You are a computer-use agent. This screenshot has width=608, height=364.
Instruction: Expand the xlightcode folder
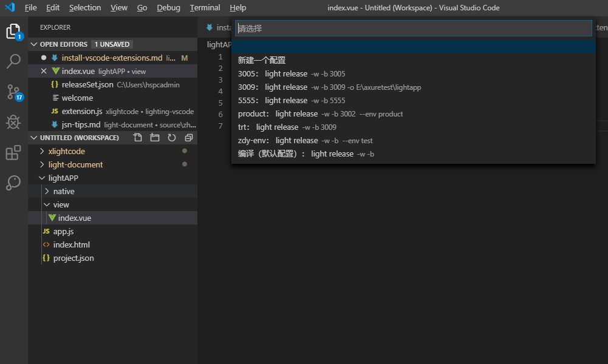pos(66,151)
